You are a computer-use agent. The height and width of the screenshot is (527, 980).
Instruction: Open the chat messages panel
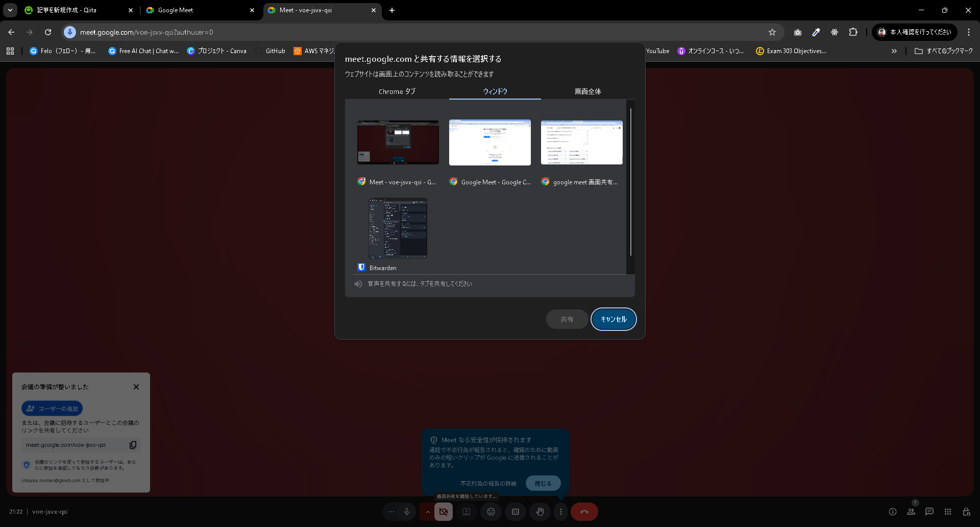(x=929, y=512)
